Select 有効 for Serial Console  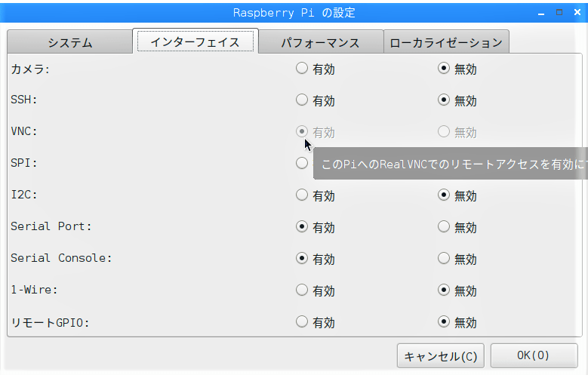point(302,258)
